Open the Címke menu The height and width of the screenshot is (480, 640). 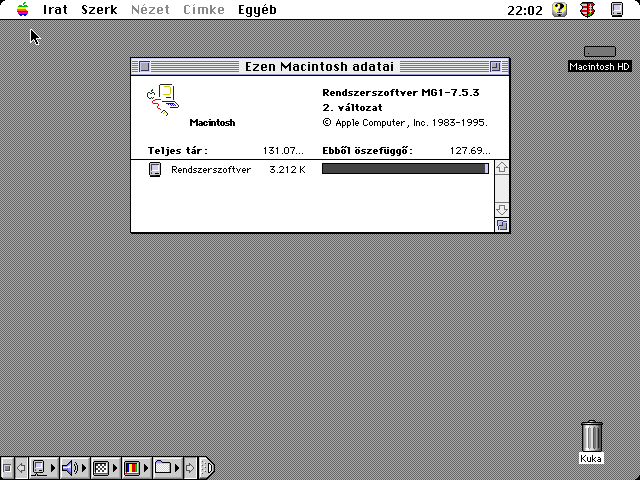click(x=204, y=9)
